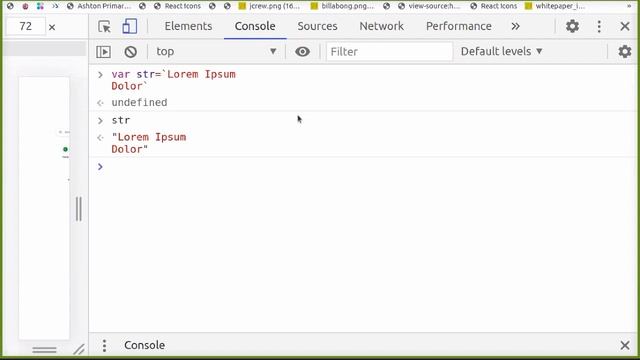
Task: Clear the console
Action: (131, 52)
